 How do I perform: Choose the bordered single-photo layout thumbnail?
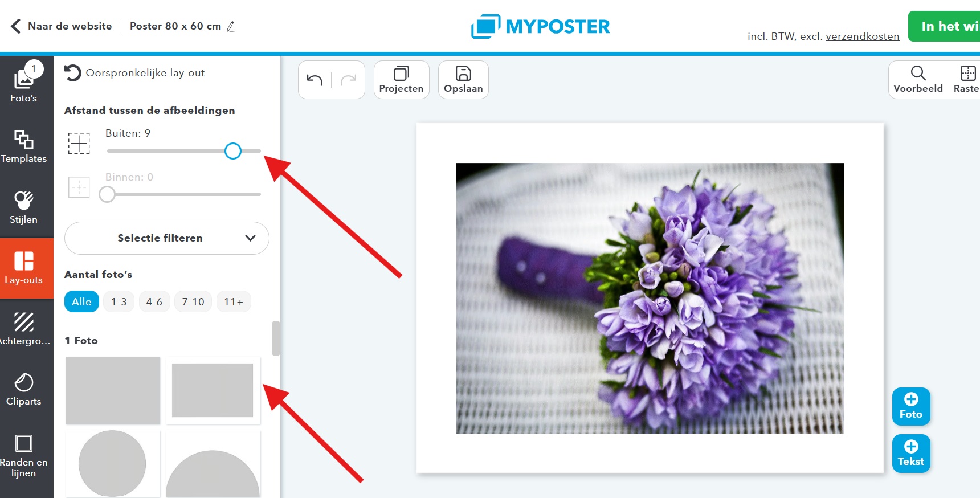click(x=213, y=390)
